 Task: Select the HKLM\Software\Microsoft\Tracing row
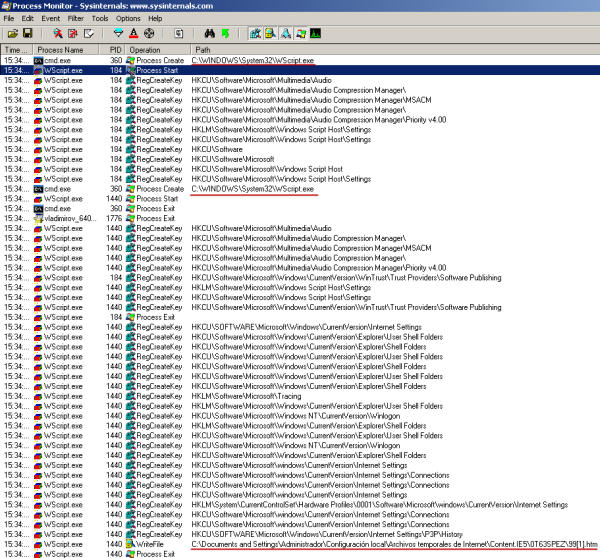tap(300, 396)
